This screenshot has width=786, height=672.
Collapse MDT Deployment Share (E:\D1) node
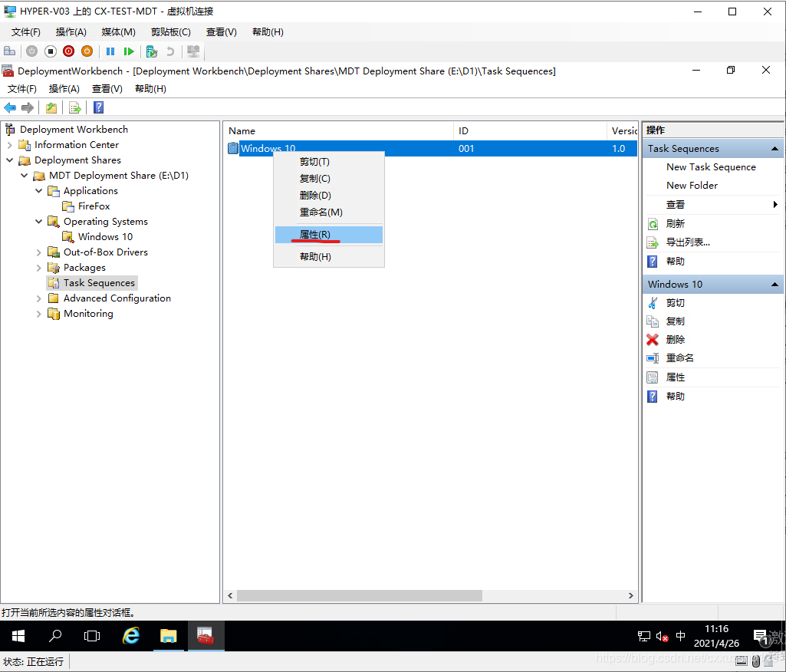(24, 176)
